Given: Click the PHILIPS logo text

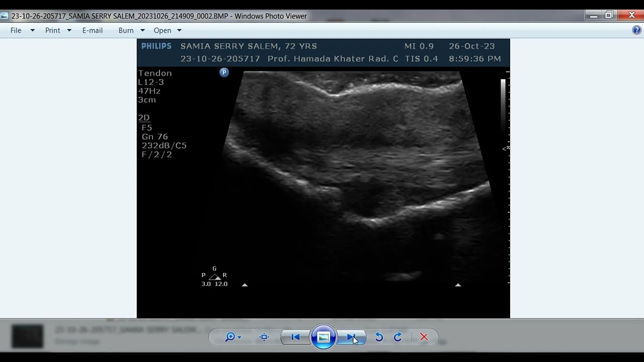Looking at the screenshot, I should [156, 46].
